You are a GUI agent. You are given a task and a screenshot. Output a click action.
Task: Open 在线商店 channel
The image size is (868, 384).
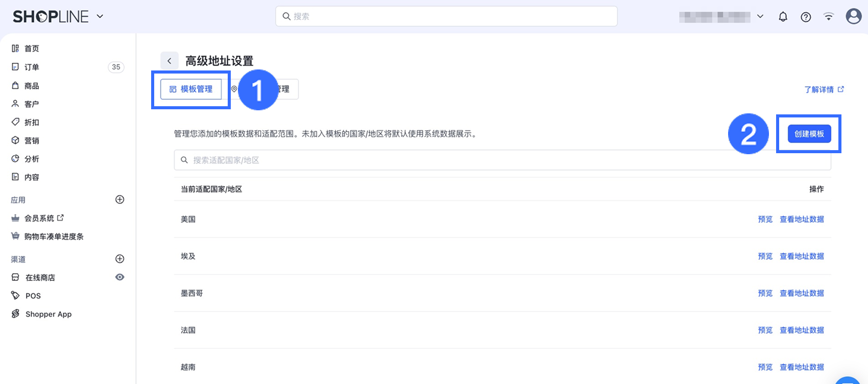40,277
